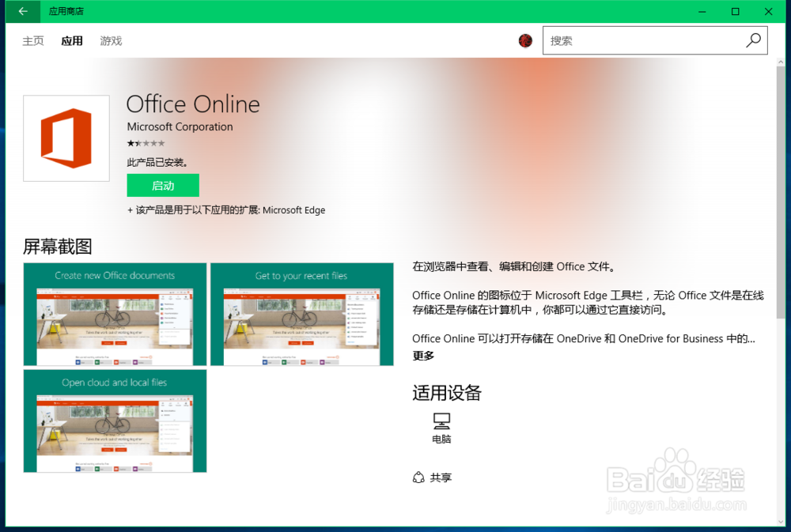Viewport: 791px width, 532px height.
Task: Open the 'Create new Office documents' screenshot
Action: pos(115,314)
